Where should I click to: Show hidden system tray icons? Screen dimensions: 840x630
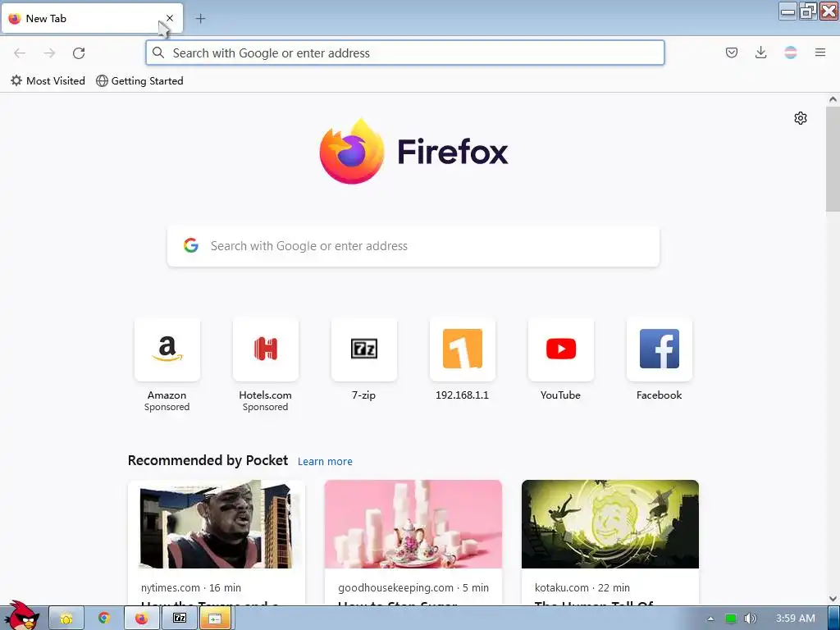tap(710, 619)
